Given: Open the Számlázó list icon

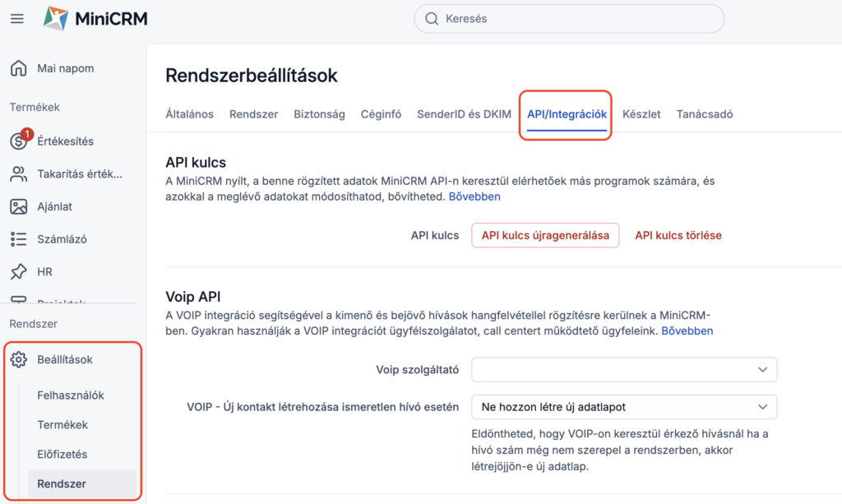Looking at the screenshot, I should pos(18,239).
